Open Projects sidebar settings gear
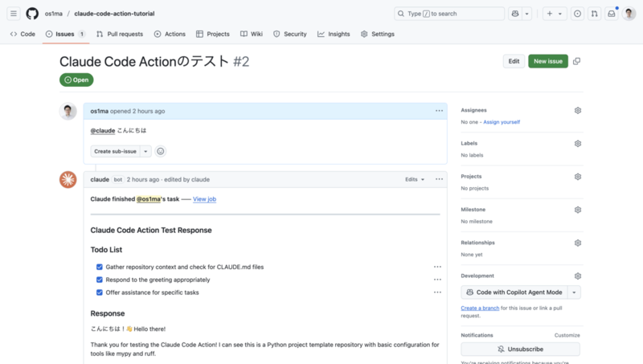Image resolution: width=643 pixels, height=364 pixels. tap(578, 177)
